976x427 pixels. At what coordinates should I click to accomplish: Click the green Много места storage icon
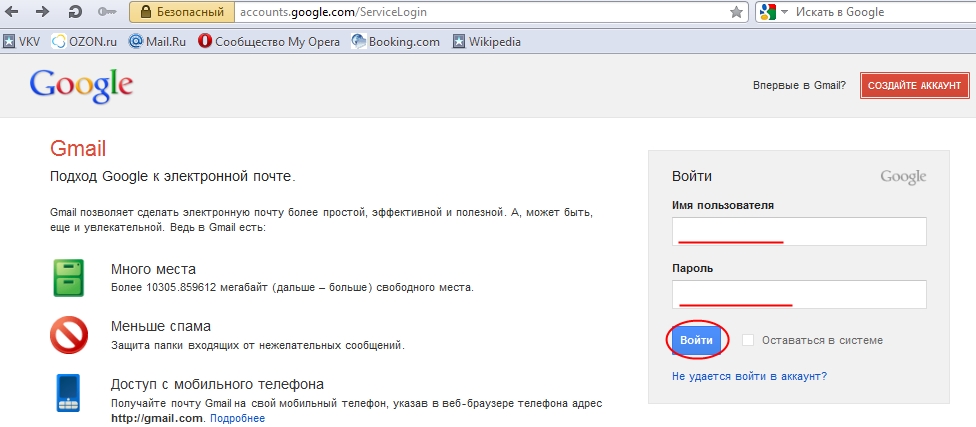[68, 277]
